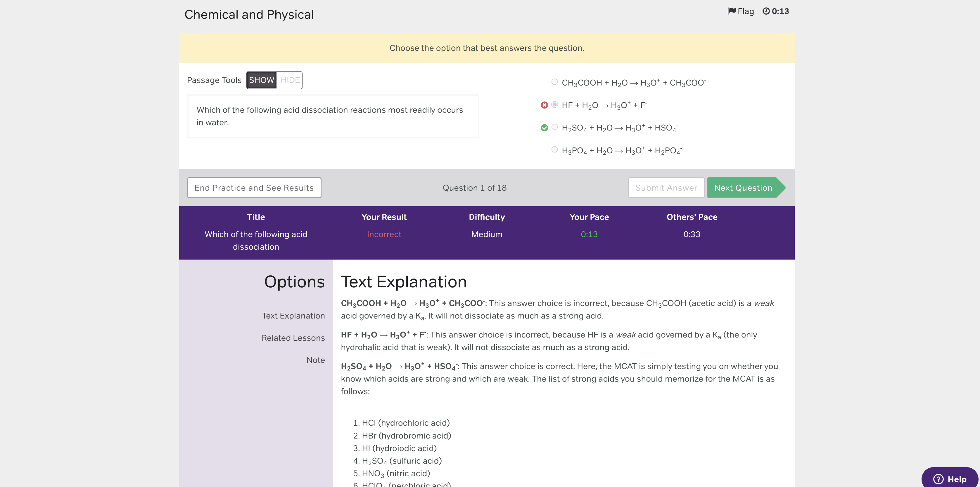980x487 pixels.
Task: Open the Text Explanation option
Action: (x=293, y=316)
